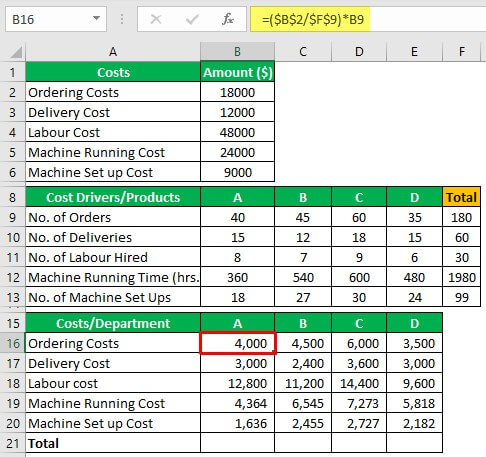This screenshot has width=486, height=457.
Task: Select the cell with value 1,636
Action: (237, 423)
